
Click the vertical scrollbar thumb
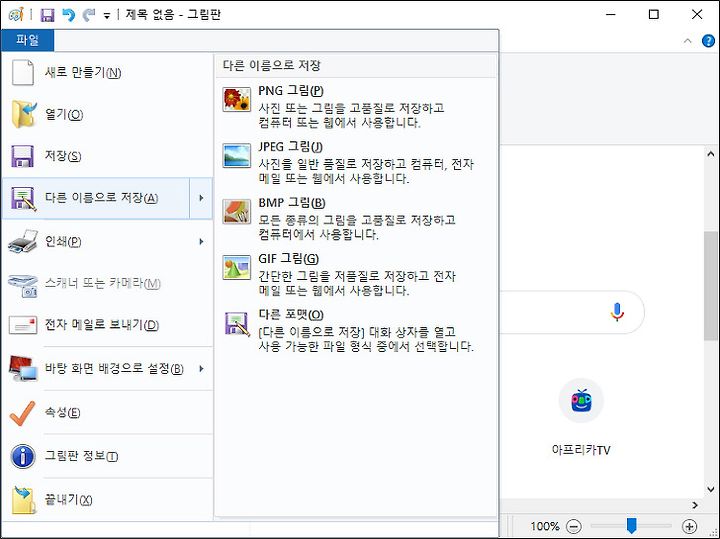pos(710,286)
